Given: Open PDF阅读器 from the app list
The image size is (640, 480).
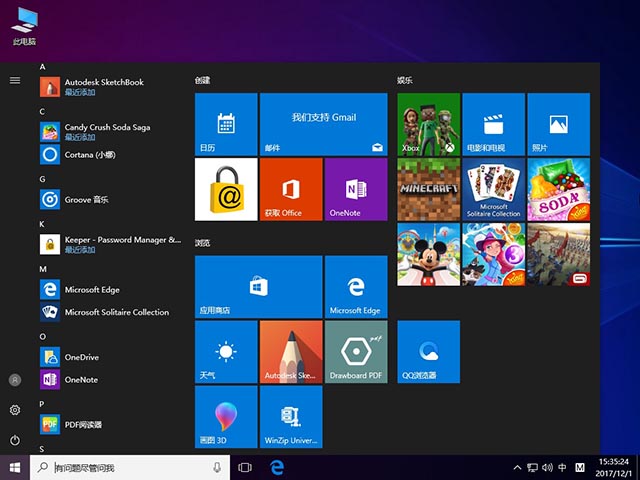Looking at the screenshot, I should pyautogui.click(x=110, y=424).
